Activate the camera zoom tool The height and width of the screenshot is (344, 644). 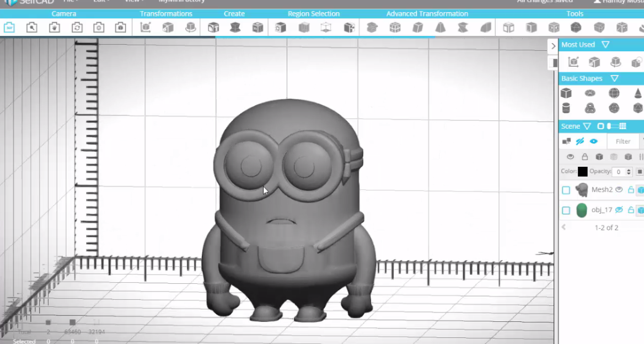31,28
